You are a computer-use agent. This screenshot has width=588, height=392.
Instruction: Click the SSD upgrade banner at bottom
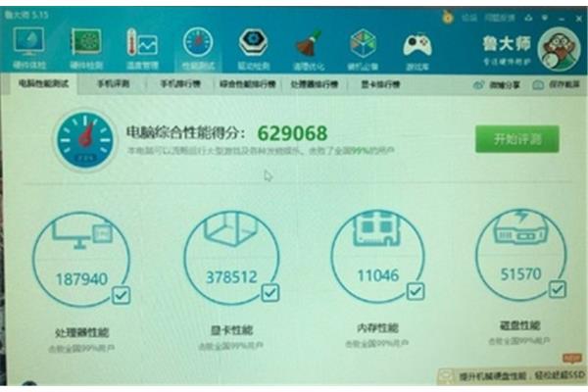pyautogui.click(x=512, y=375)
